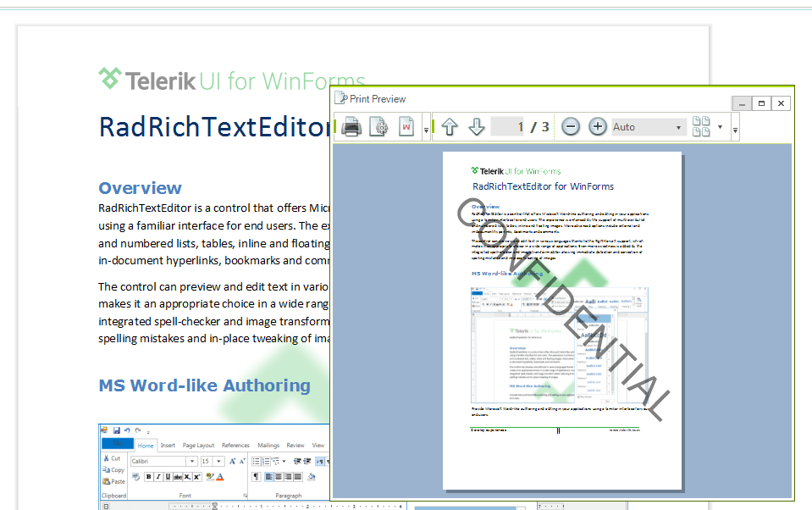Click the Shrink Font icon
Viewport: 812px width, 510px height.
point(242,461)
